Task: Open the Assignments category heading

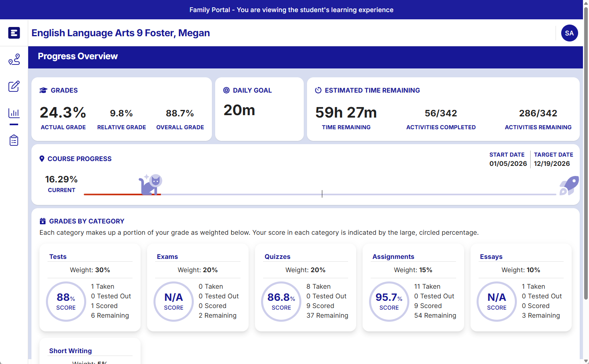Action: (x=393, y=256)
